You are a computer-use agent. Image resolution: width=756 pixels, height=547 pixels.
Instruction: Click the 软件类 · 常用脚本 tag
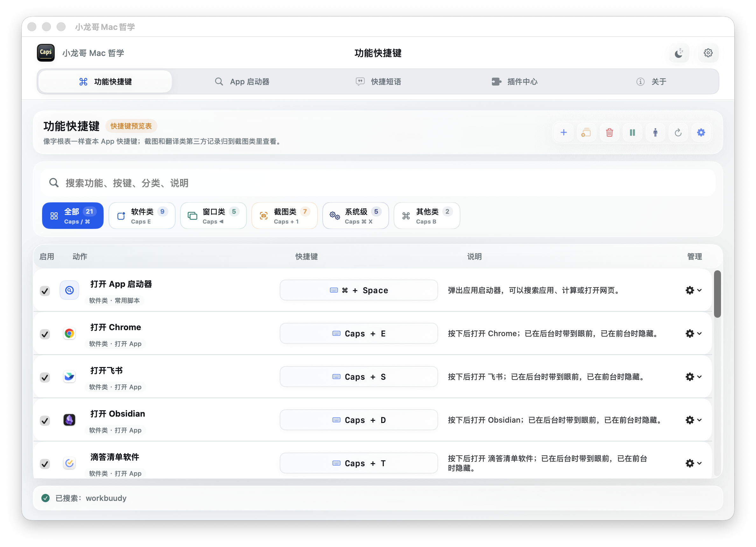[114, 301]
